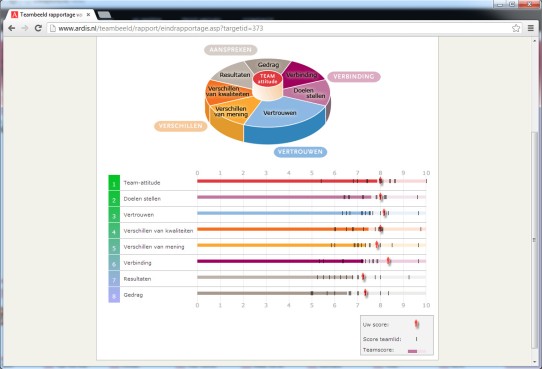
Task: Click the red marker on Verbinding bar
Action: point(389,261)
